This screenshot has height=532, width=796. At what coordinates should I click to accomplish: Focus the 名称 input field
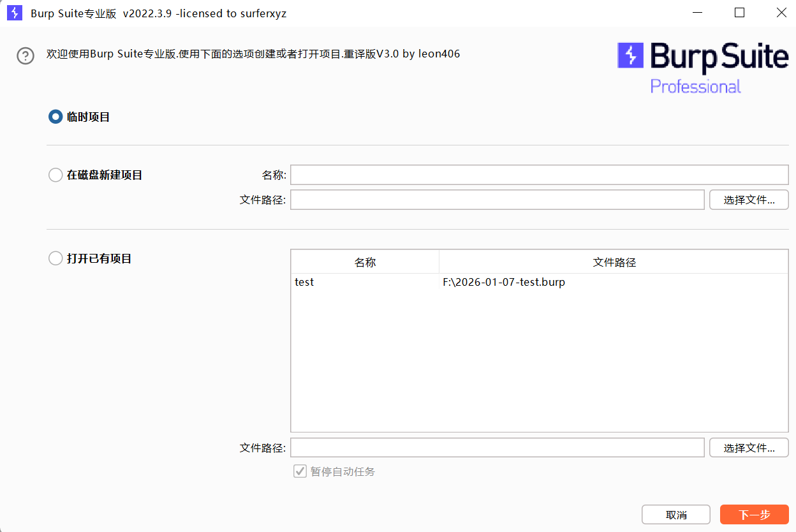pyautogui.click(x=540, y=175)
